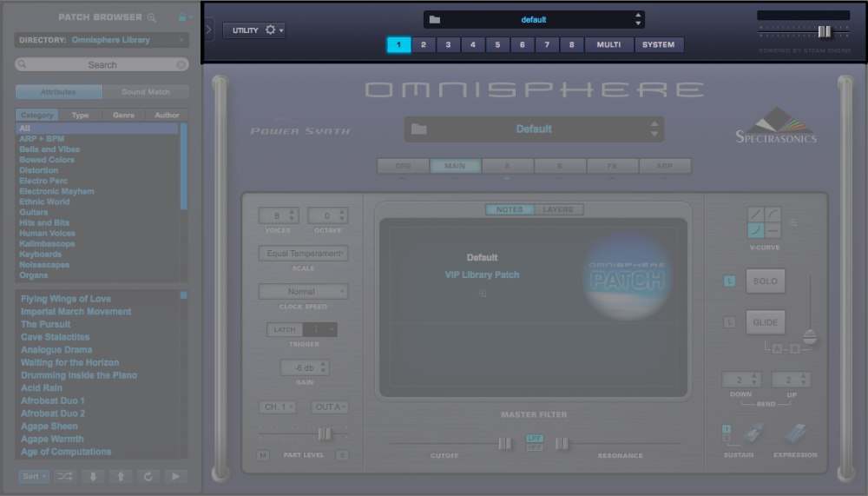This screenshot has height=496, width=868.
Task: Open the Patch Browser zoom magnifier
Action: point(152,17)
